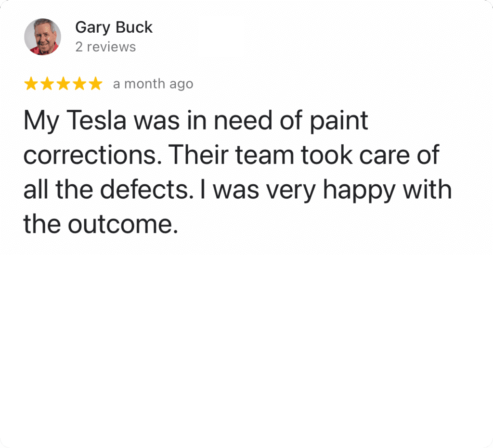Click the word 'need' in review
Screen dimensions: 493x448
pos(243,120)
